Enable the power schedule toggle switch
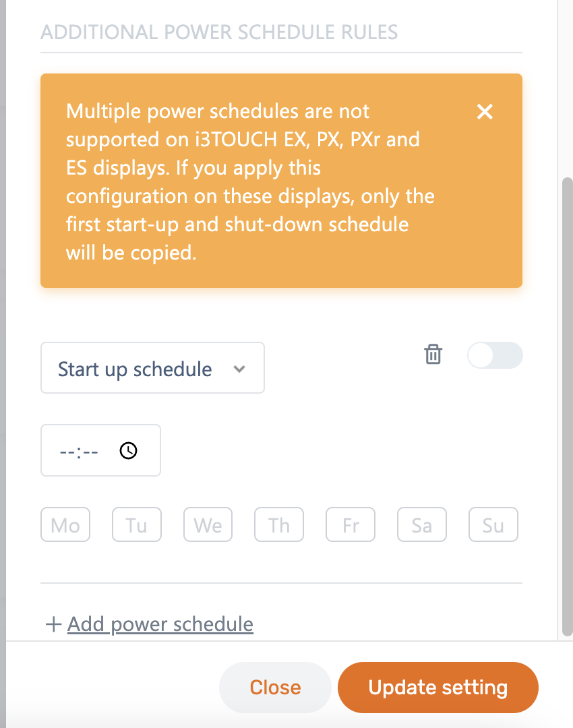573x728 pixels. pos(495,355)
